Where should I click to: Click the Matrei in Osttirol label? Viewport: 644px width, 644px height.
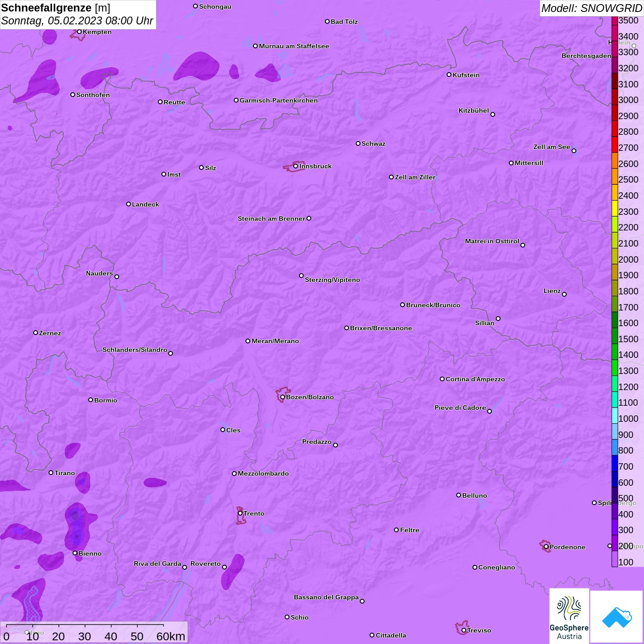492,241
